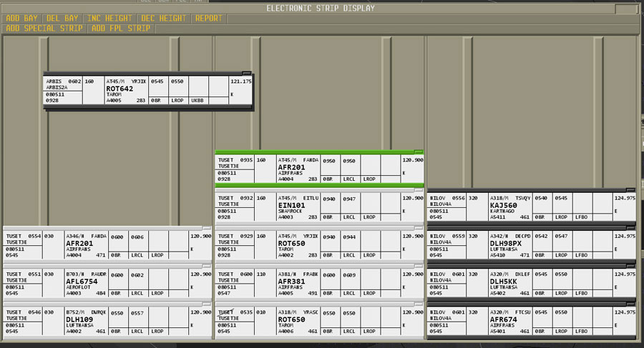Select the AFR381 callsign
Screen dimensions: 644x348
(291, 282)
